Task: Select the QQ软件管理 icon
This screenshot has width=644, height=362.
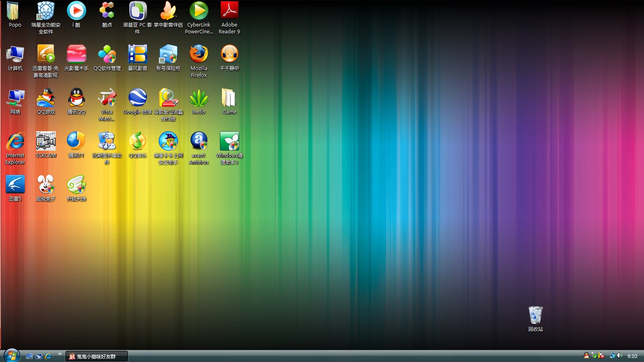Action: click(x=107, y=58)
